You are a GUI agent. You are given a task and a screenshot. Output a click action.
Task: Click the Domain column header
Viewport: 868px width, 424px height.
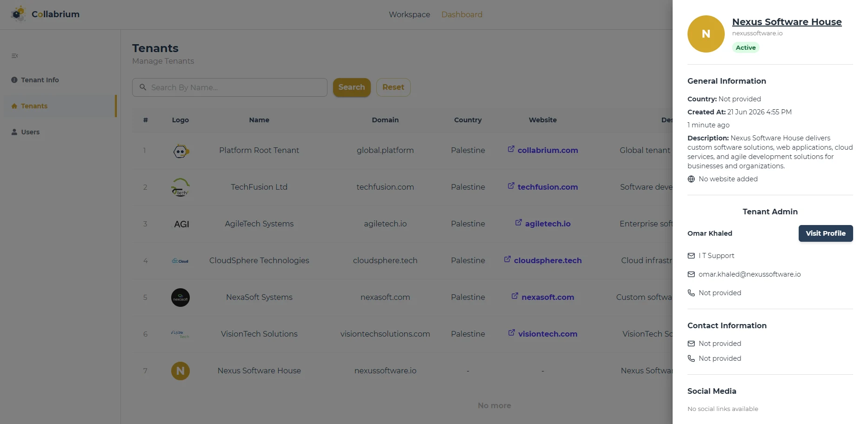(385, 120)
